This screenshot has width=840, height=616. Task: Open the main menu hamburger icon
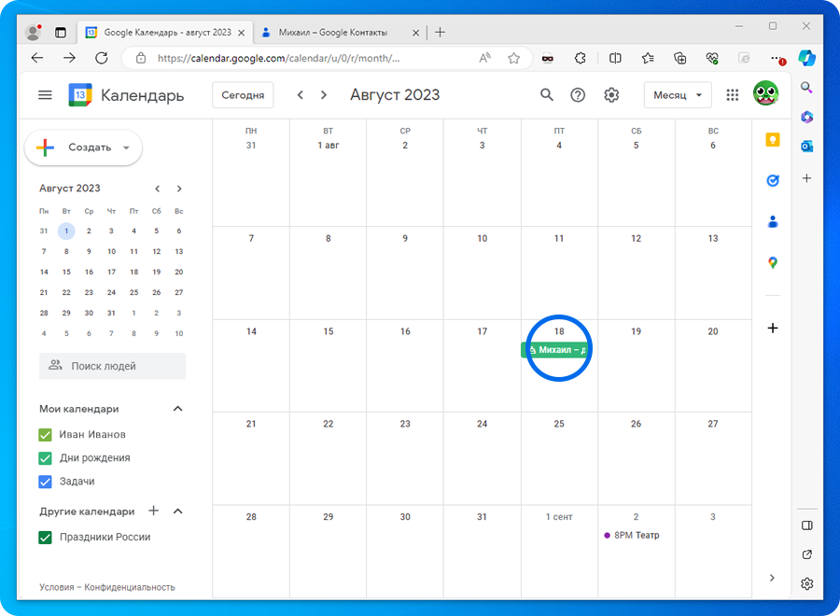pyautogui.click(x=45, y=95)
